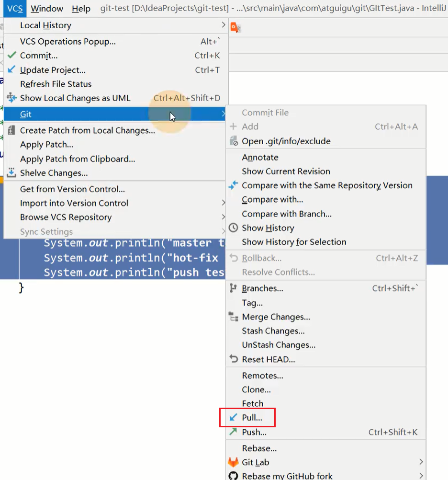Screen dimensions: 448x480
Task: Select Show History for Selection
Action: coord(325,242)
